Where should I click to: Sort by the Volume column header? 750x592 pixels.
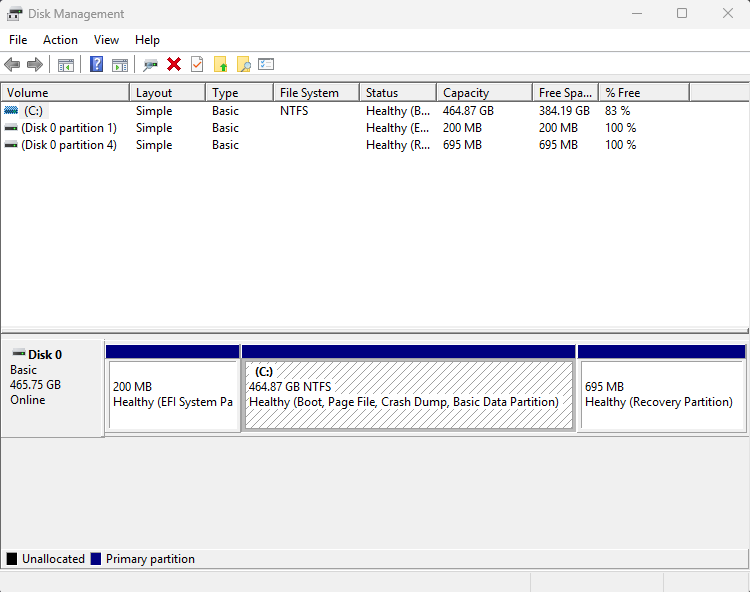tap(66, 92)
